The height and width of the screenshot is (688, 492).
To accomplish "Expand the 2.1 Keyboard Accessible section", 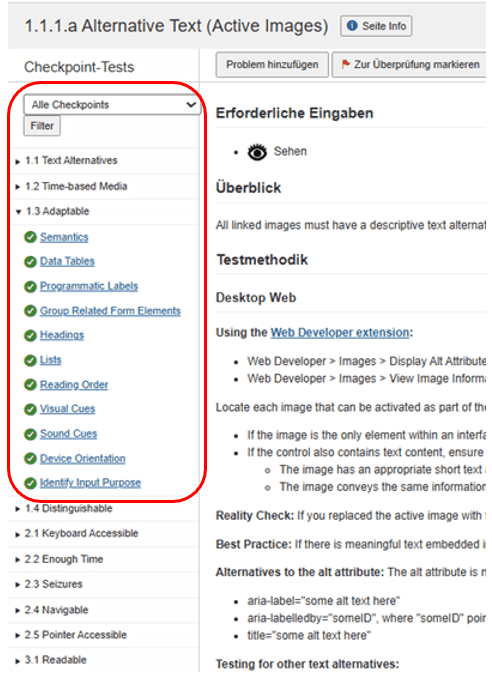I will (77, 534).
